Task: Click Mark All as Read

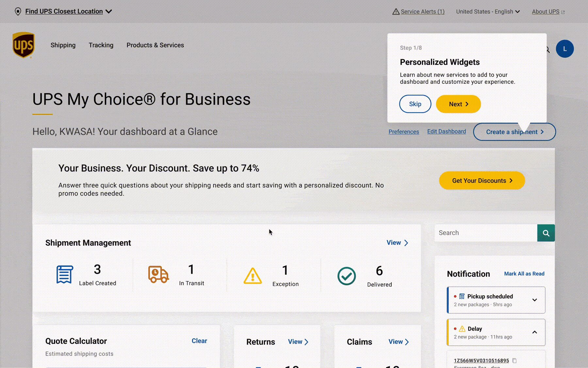Action: (x=524, y=274)
